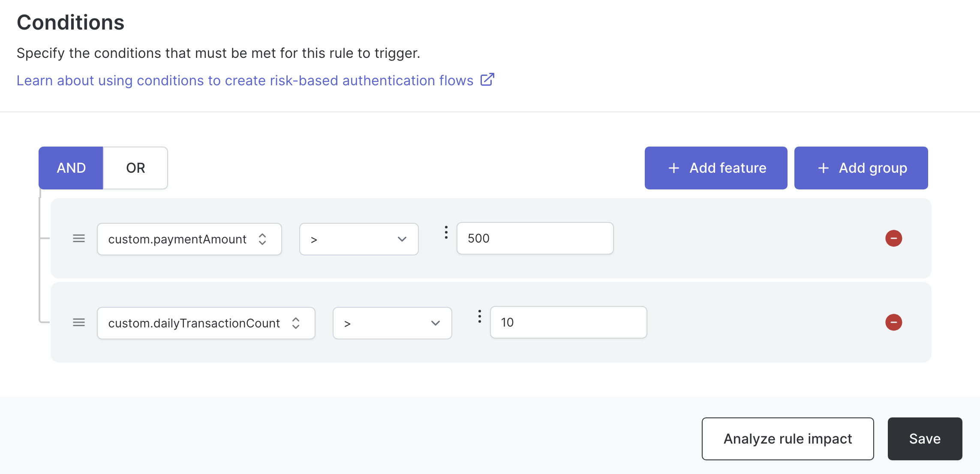This screenshot has height=474, width=980.
Task: Focus the value field containing 500
Action: click(535, 238)
